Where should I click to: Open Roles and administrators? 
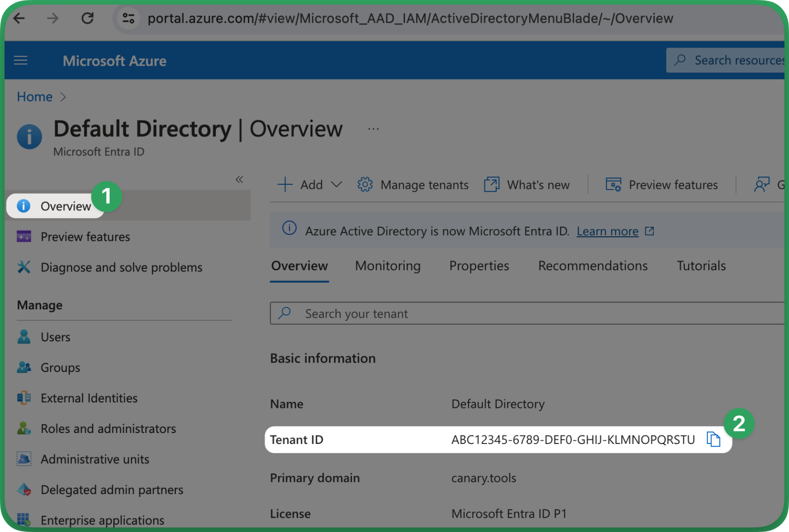[x=108, y=429]
